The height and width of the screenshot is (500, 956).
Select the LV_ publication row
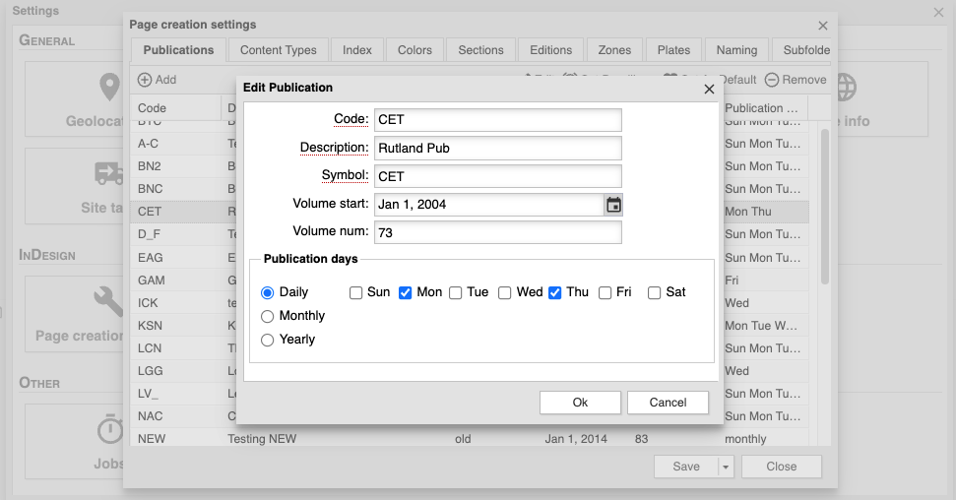(469, 394)
